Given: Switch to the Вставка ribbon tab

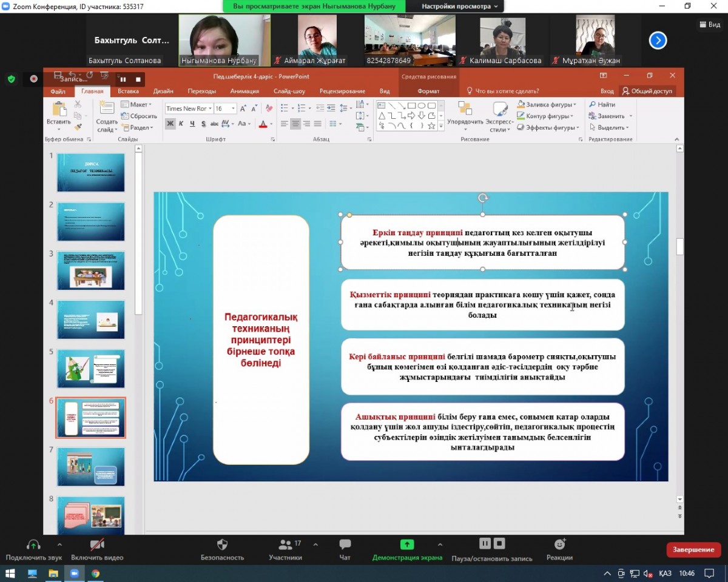Looking at the screenshot, I should 128,91.
